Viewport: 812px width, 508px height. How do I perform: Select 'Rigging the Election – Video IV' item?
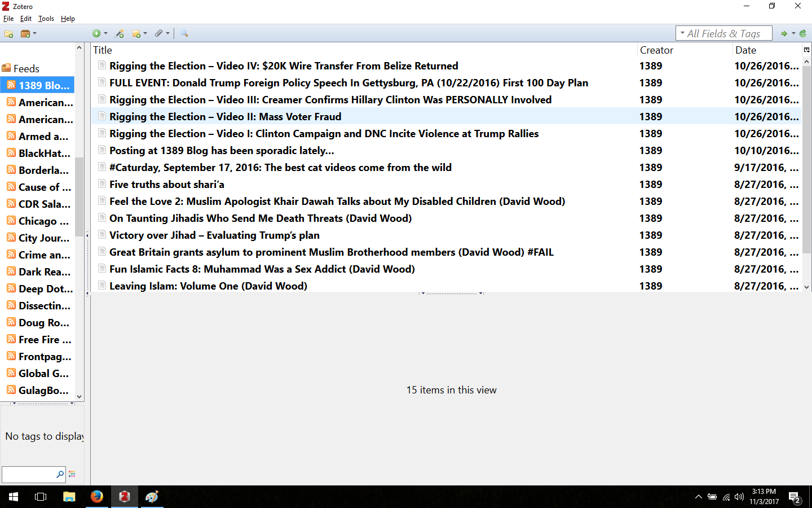click(x=446, y=66)
